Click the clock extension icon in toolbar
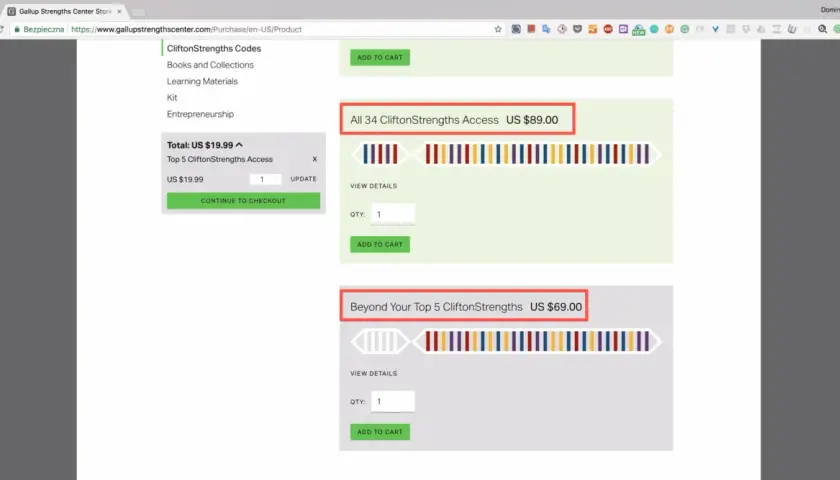The height and width of the screenshot is (480, 840). click(x=562, y=29)
